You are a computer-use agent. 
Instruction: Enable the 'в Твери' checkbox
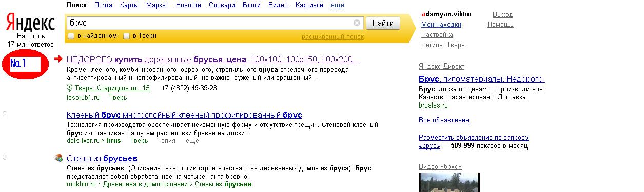[x=127, y=36]
